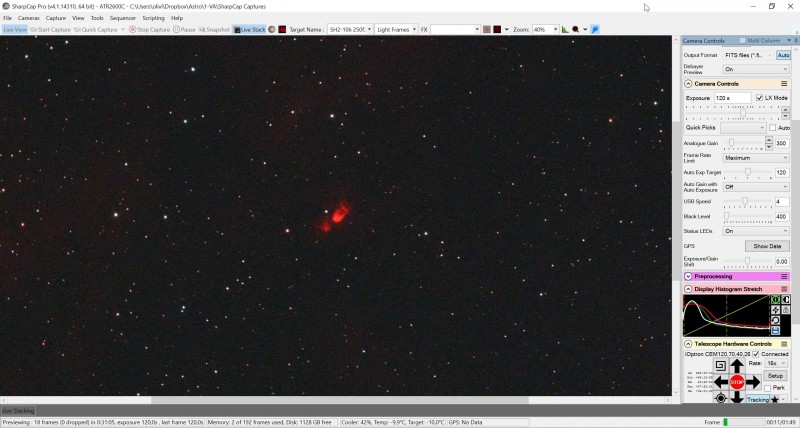
Task: Click the Black Level value field
Action: (782, 217)
